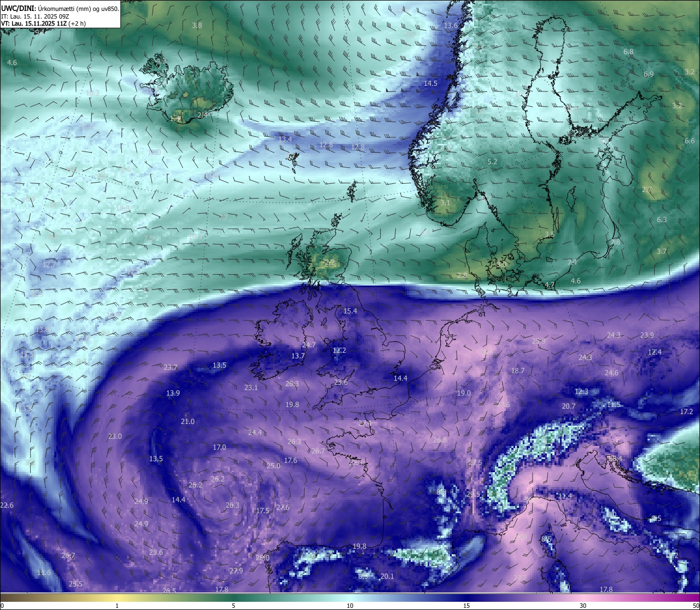Image resolution: width=700 pixels, height=610 pixels.
Task: Click the 'IT: Lau. 15. 11. 2025 09Z' line
Action: [35, 16]
